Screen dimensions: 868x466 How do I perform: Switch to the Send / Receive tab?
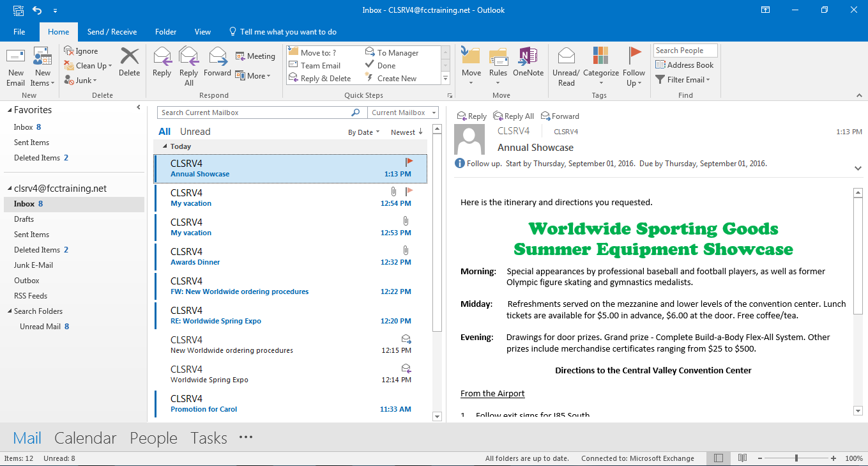[112, 32]
